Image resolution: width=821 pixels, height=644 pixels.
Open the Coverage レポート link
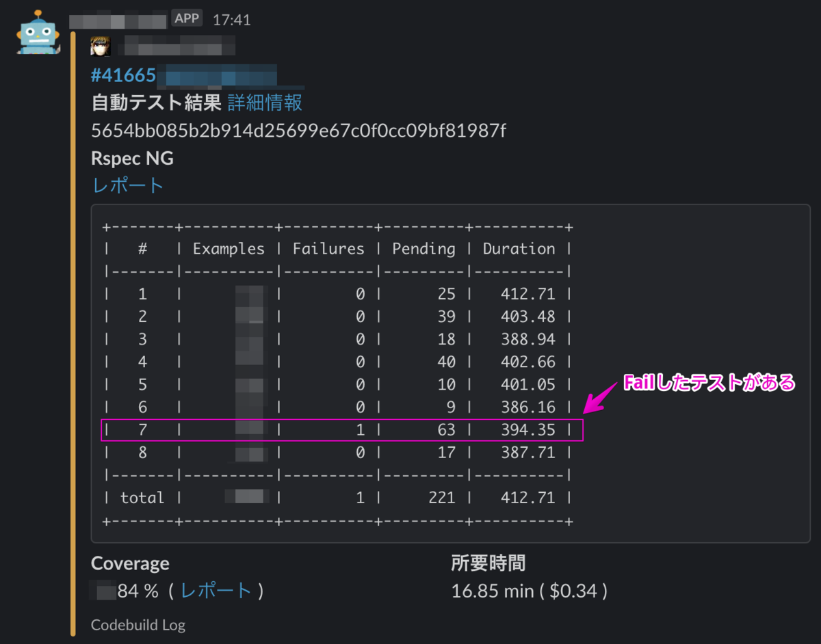click(216, 591)
